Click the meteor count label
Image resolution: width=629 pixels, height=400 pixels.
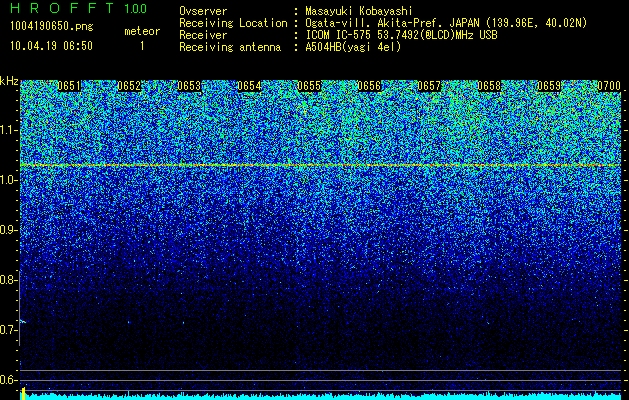142,31
